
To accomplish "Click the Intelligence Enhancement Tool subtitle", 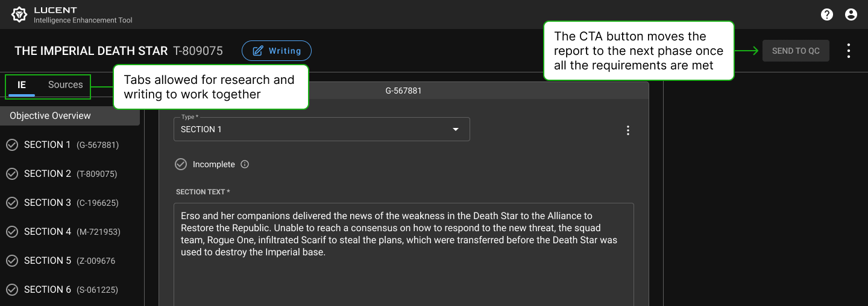I will click(x=83, y=21).
